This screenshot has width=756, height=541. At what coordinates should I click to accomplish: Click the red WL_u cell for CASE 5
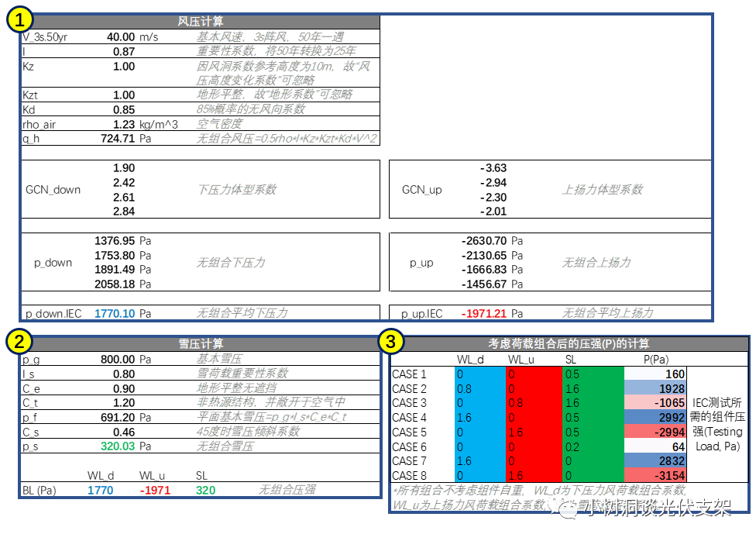(534, 432)
